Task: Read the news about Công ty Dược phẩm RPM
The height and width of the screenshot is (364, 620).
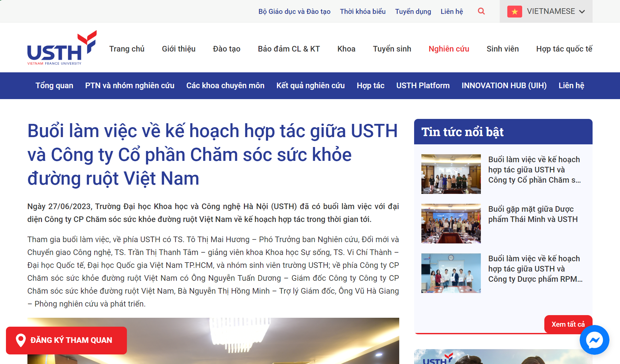Action: 535,269
